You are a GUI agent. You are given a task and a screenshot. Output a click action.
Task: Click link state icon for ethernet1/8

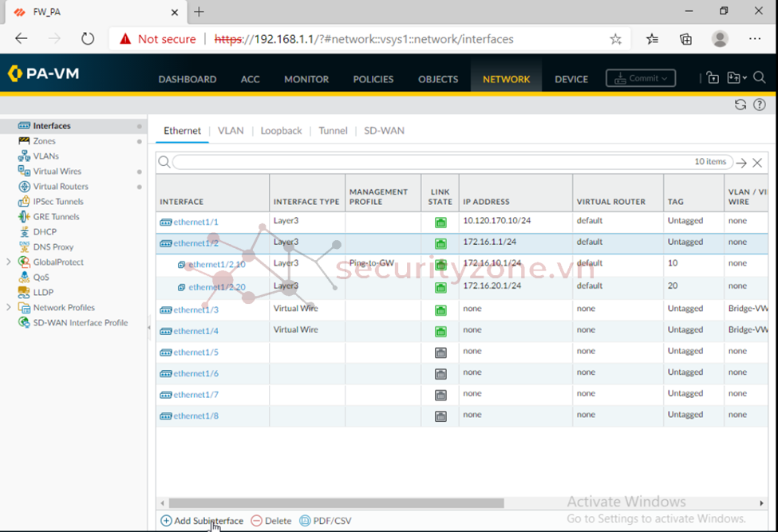(440, 416)
